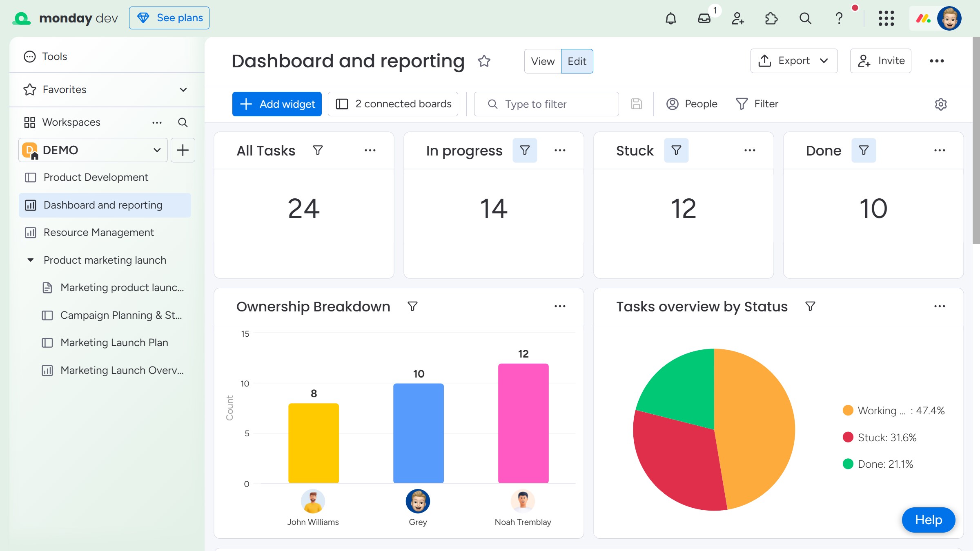980x551 pixels.
Task: Open dashboard settings gear icon
Action: tap(941, 104)
